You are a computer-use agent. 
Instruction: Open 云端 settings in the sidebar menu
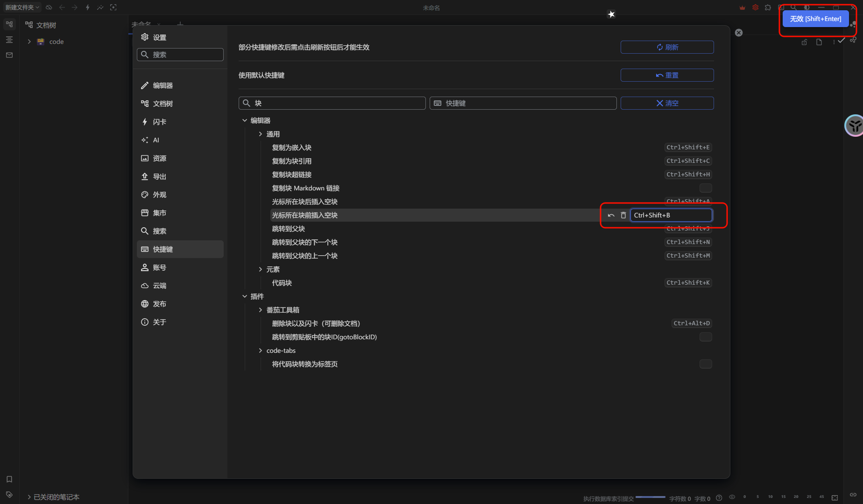[x=180, y=286]
